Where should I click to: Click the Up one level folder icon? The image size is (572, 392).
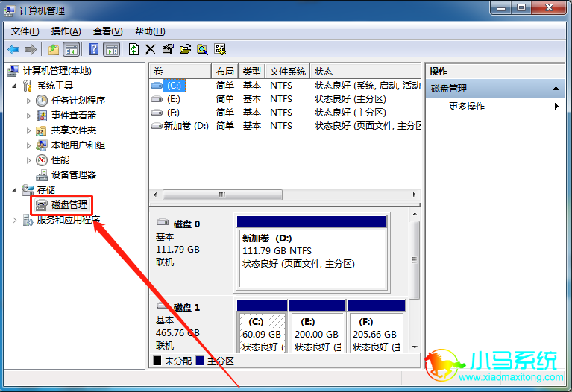pos(54,49)
